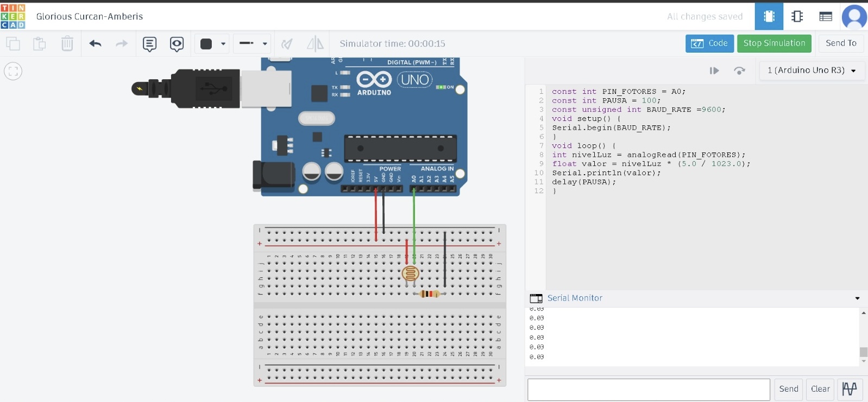Click the serial monitor input field
This screenshot has width=868, height=402.
point(649,389)
